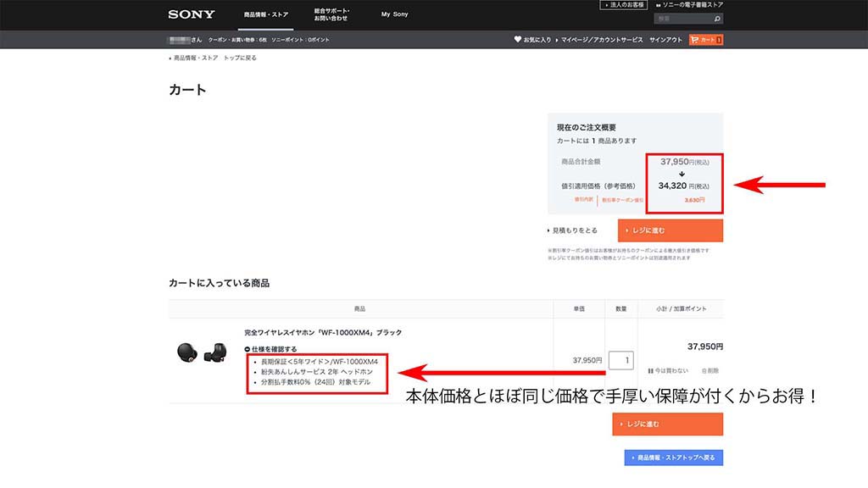Click 長期保証<5年ワイド>/WF-1000XM4 item
Image resolution: width=868 pixels, height=488 pixels.
pyautogui.click(x=320, y=361)
